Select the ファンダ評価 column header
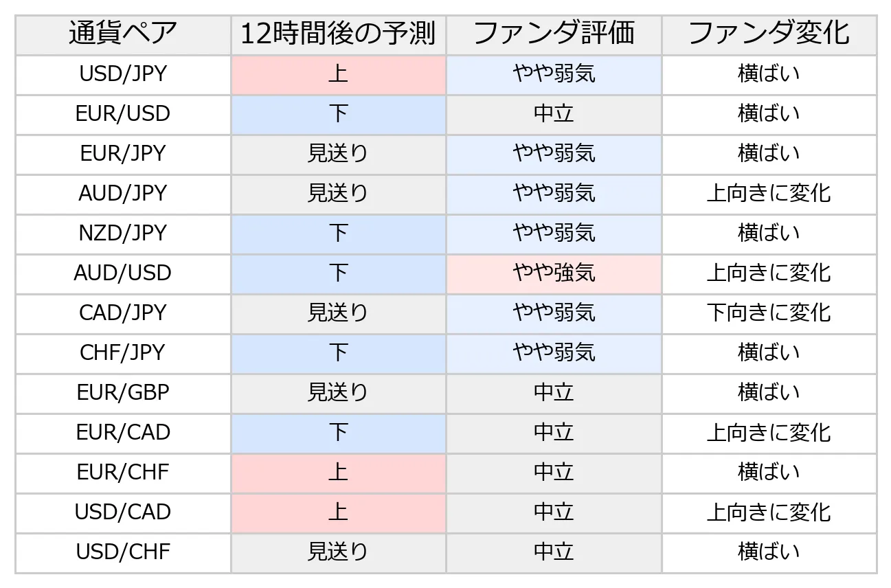 554,34
